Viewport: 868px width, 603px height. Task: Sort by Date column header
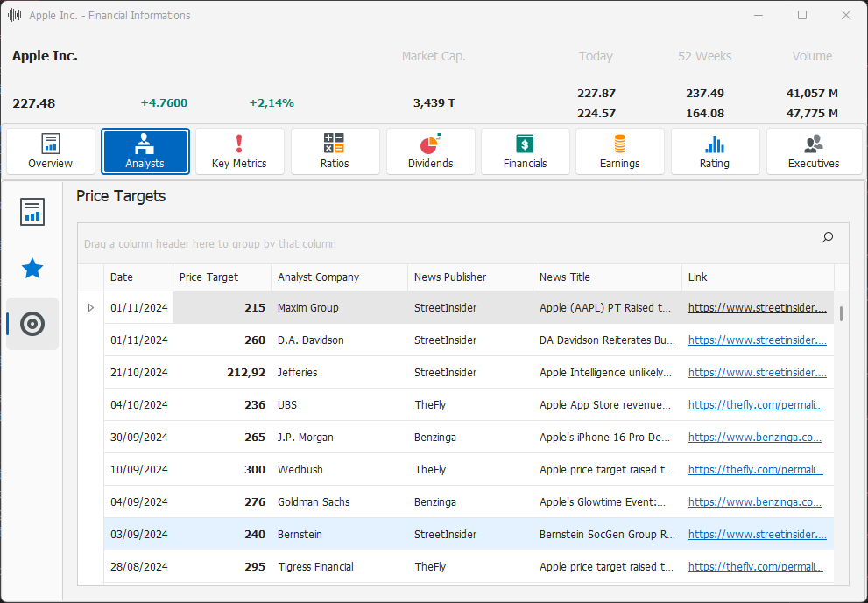[138, 277]
